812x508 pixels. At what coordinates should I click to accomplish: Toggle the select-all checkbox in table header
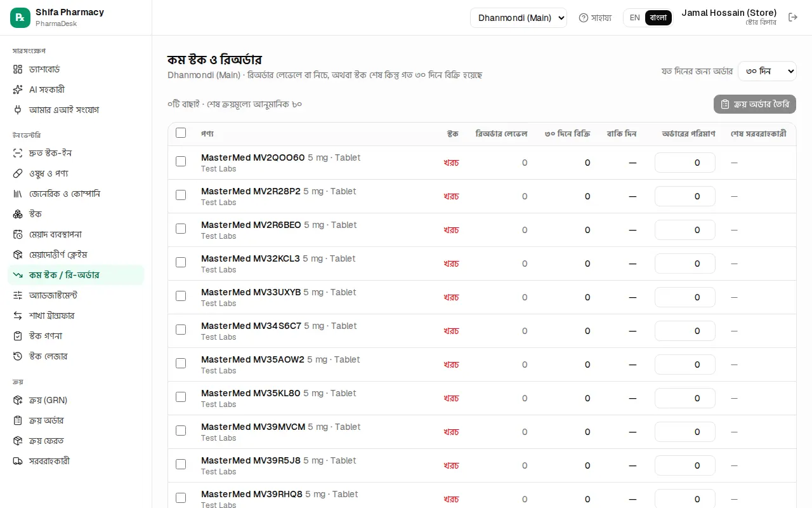click(x=181, y=133)
